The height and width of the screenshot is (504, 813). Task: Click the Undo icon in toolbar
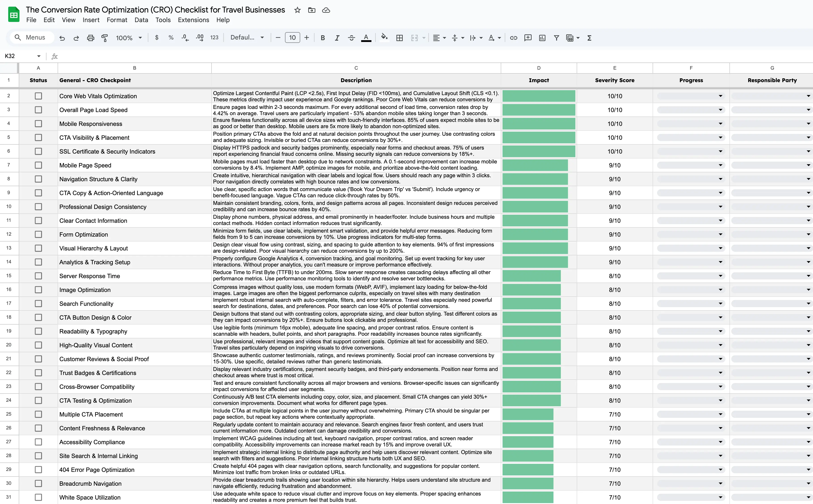(62, 38)
